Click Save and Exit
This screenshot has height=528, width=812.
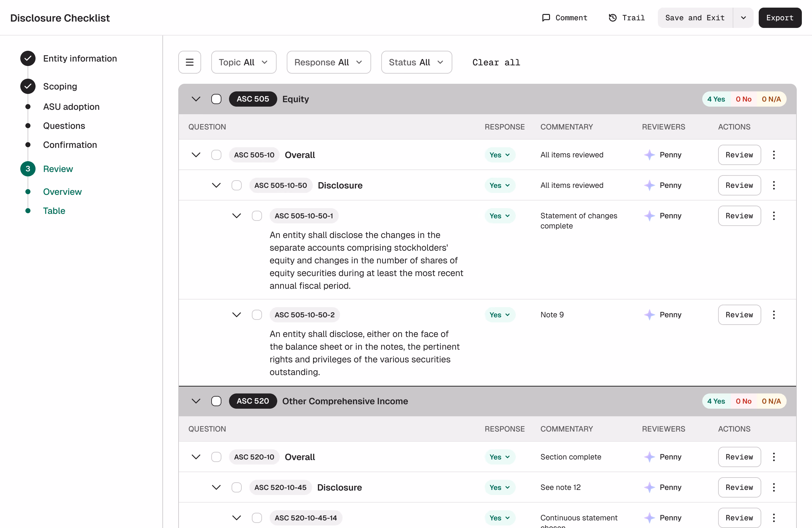coord(695,18)
